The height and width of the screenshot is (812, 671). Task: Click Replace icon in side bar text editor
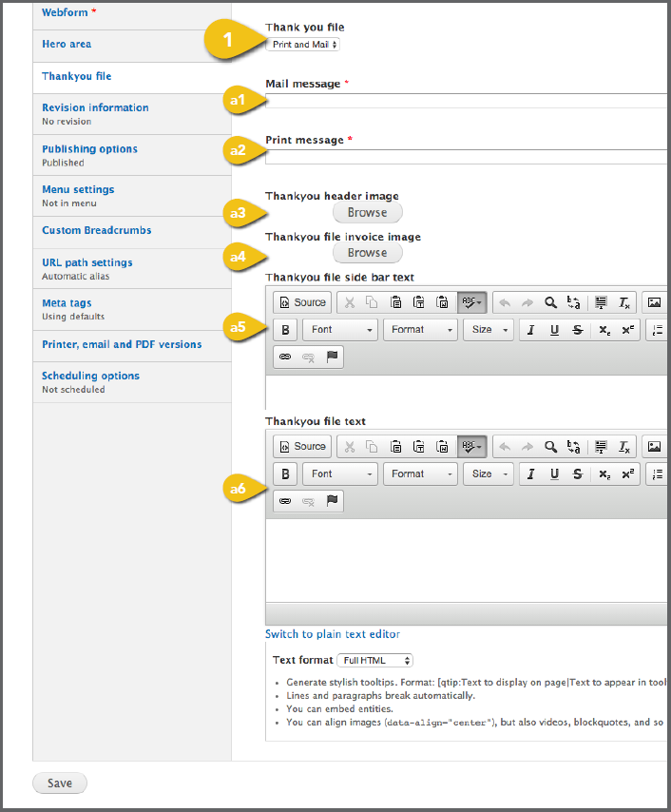click(x=574, y=302)
